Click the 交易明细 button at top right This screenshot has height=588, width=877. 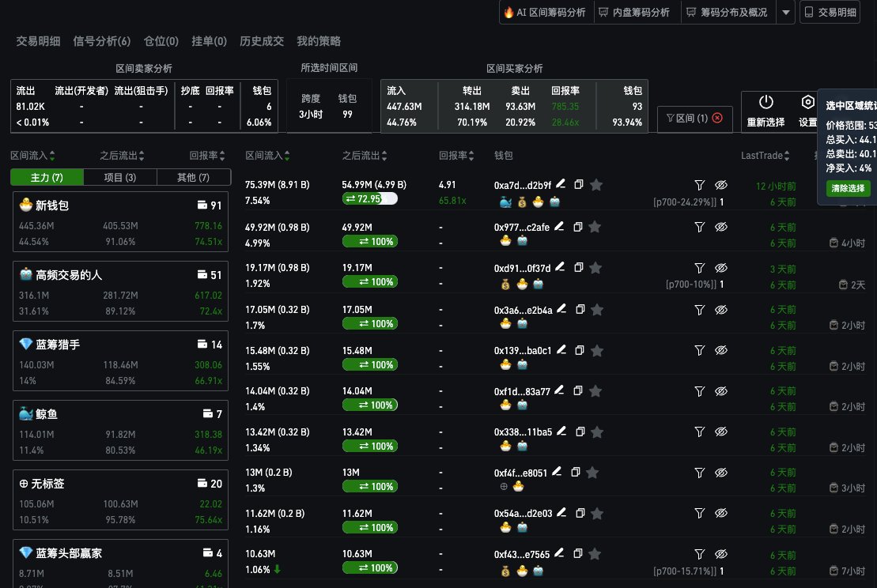830,13
